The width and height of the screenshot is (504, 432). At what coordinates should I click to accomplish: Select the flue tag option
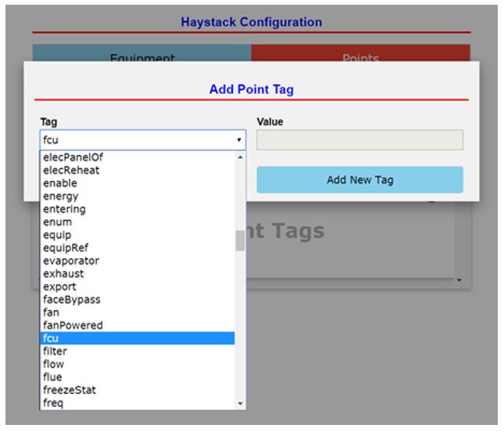click(x=138, y=377)
